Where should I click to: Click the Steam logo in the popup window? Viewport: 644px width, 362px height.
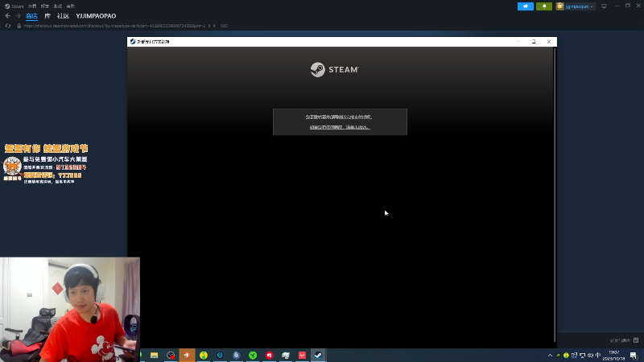[x=335, y=70]
